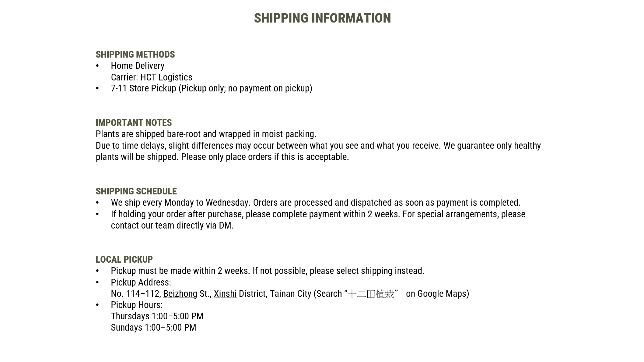Click the 7-11 Store Pickup line
644x362 pixels.
[x=212, y=88]
